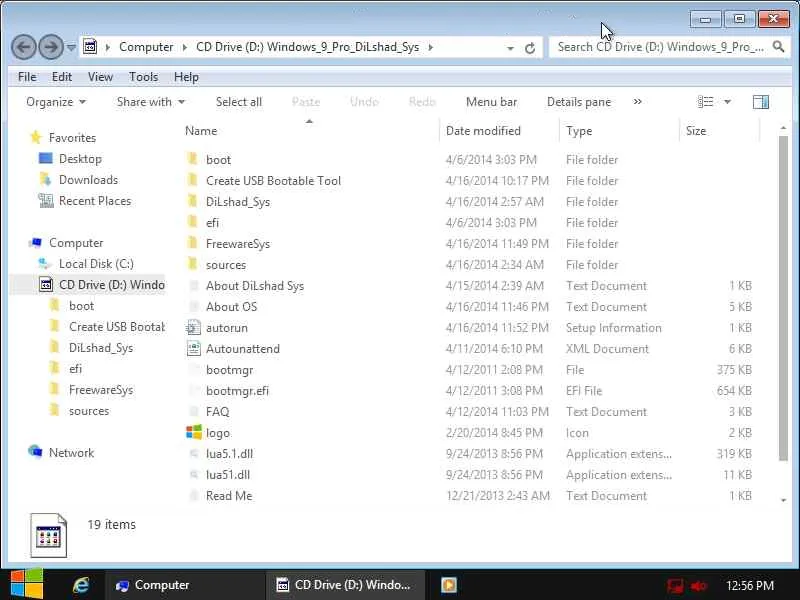
Task: Launch Internet Explorer from taskbar
Action: [81, 585]
